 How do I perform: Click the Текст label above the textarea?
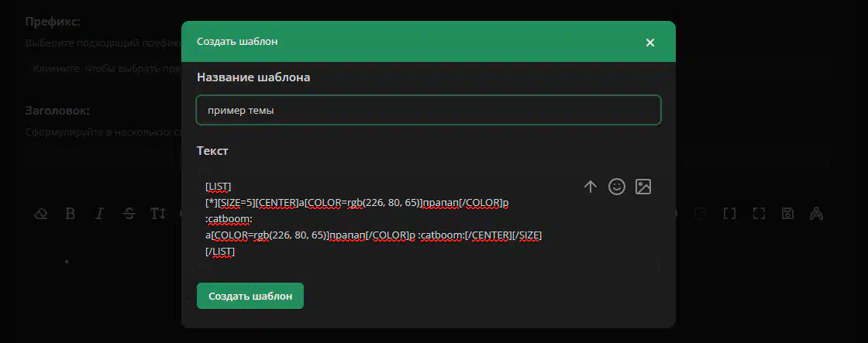tap(212, 150)
